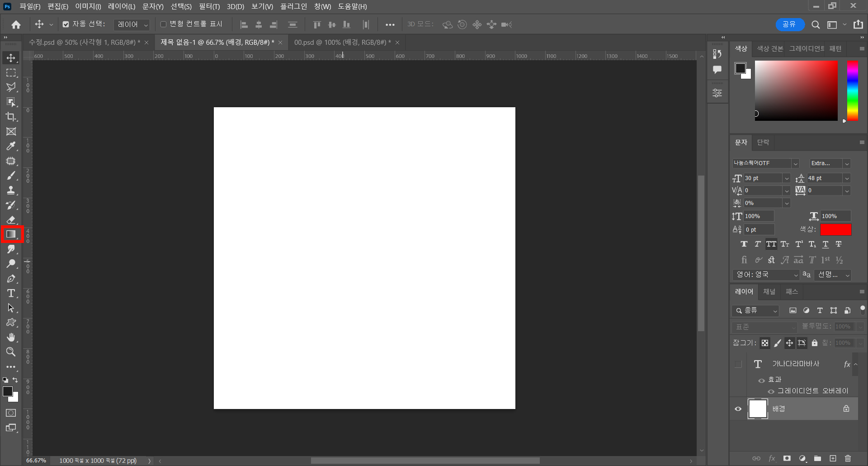
Task: Click the hue spectrum slider
Action: [x=852, y=91]
